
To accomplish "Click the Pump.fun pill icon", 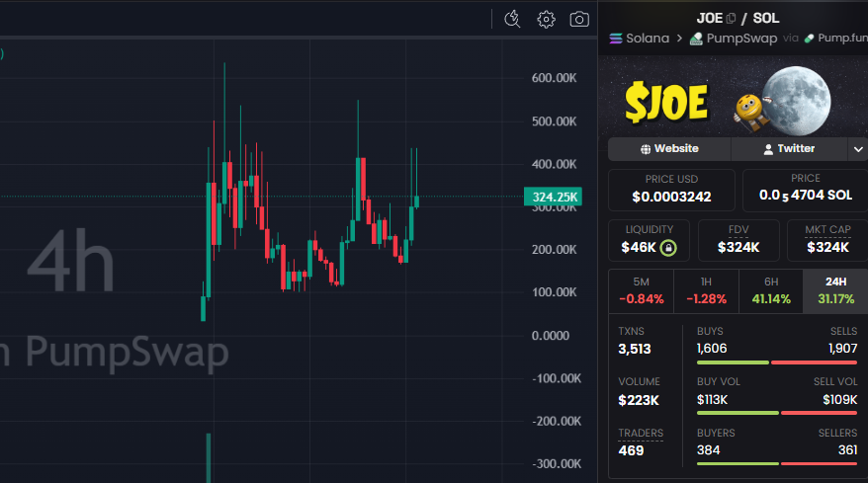I will 809,39.
